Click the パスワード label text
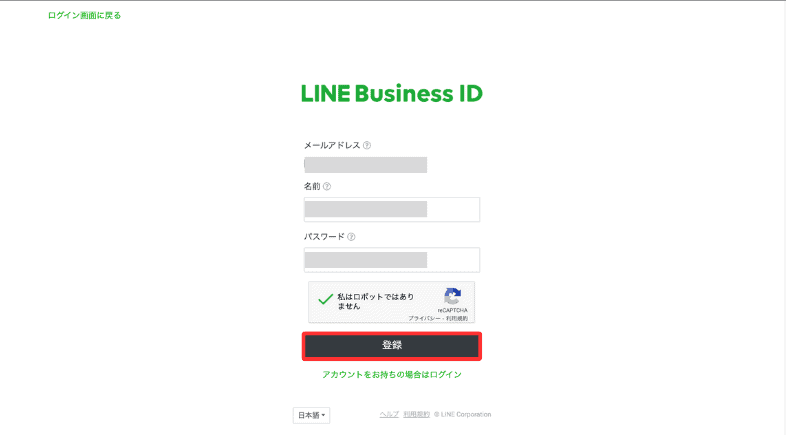Viewport: 786px width, 435px height. [324, 237]
